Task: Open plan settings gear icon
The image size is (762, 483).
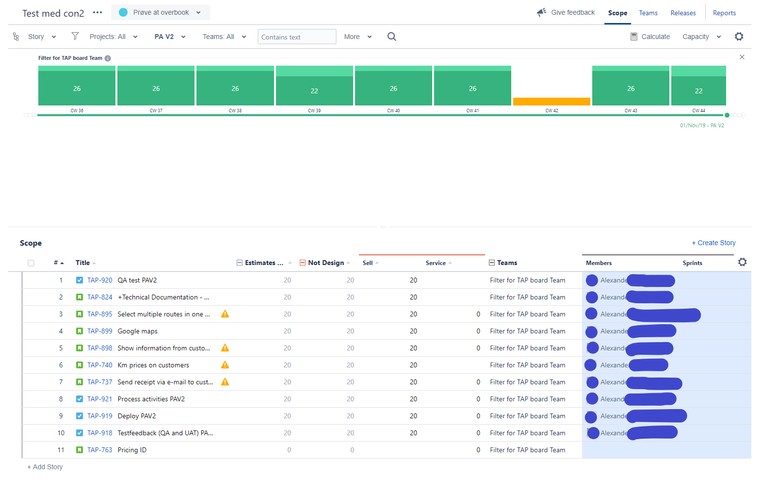Action: (x=739, y=37)
